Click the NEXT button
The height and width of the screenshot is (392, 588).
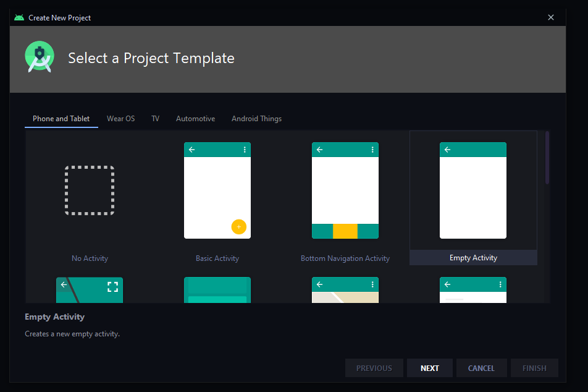[x=429, y=367]
